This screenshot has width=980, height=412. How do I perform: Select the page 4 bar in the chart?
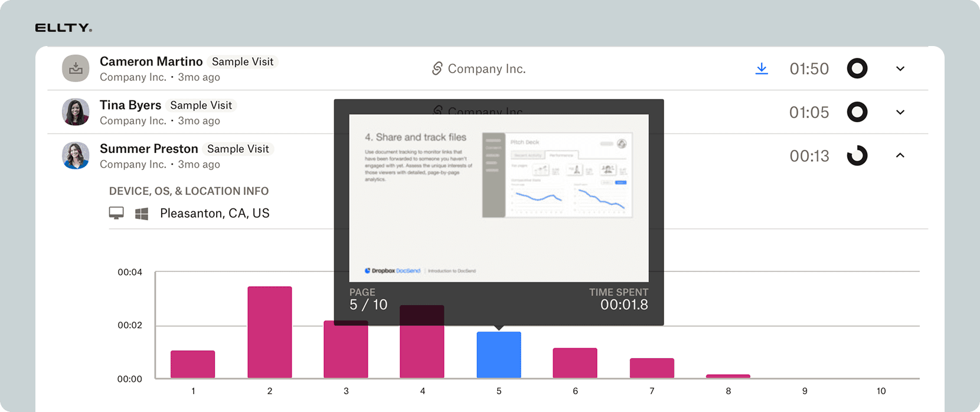(422, 342)
